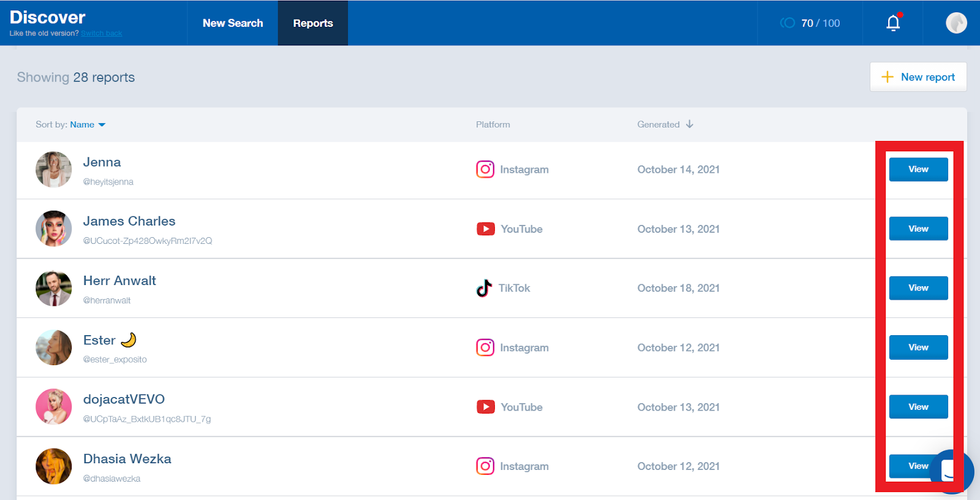Screen dimensions: 980x500
Task: Click the YouTube icon in dojacatVEVO row
Action: point(486,407)
